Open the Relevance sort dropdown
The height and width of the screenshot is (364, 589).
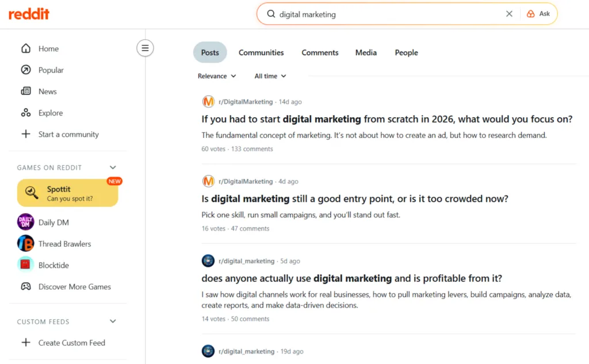tap(217, 76)
